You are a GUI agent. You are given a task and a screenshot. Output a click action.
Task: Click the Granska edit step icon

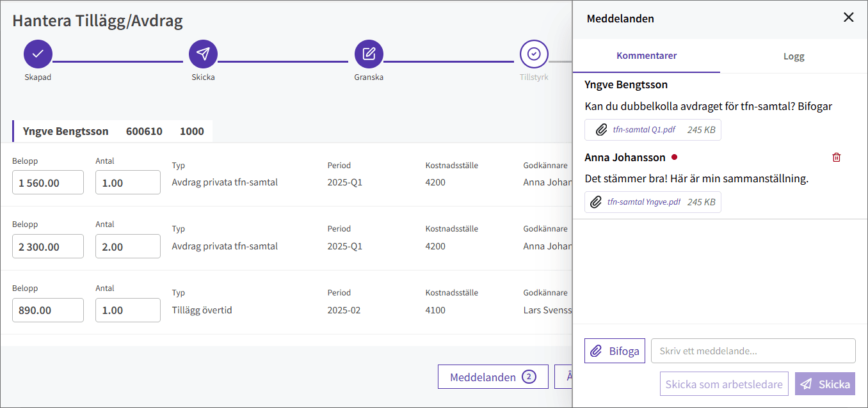click(369, 54)
